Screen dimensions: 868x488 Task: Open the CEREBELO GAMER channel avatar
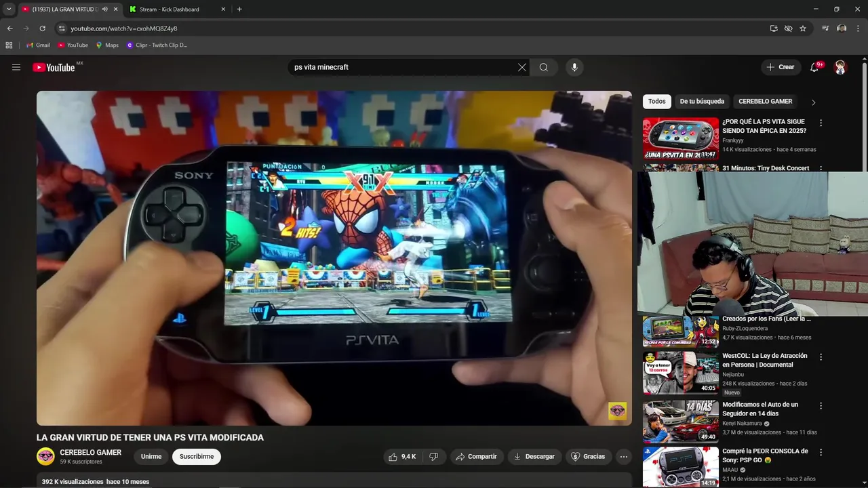coord(45,456)
